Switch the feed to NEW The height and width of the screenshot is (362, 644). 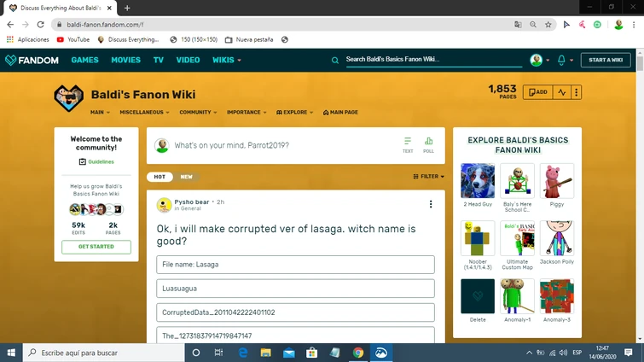[186, 177]
